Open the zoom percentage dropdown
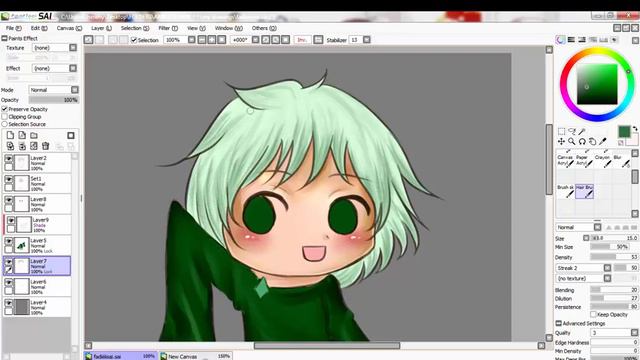The height and width of the screenshot is (360, 640). tap(191, 40)
